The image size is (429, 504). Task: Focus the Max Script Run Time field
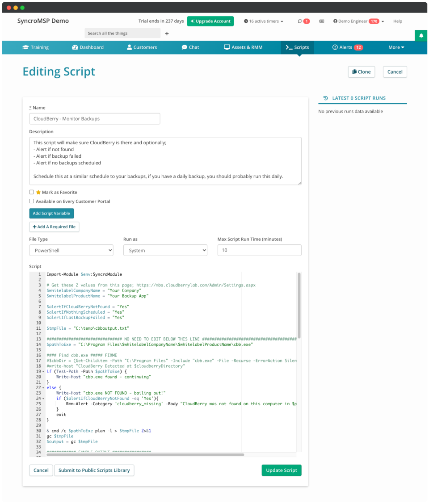(x=260, y=250)
